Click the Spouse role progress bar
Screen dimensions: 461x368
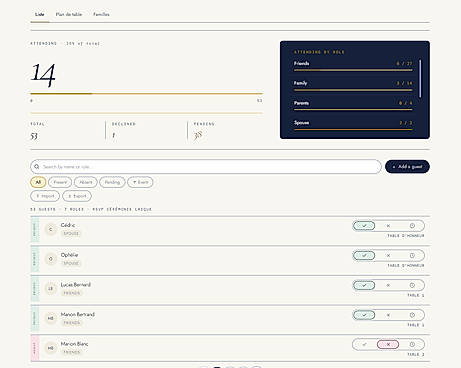(353, 129)
